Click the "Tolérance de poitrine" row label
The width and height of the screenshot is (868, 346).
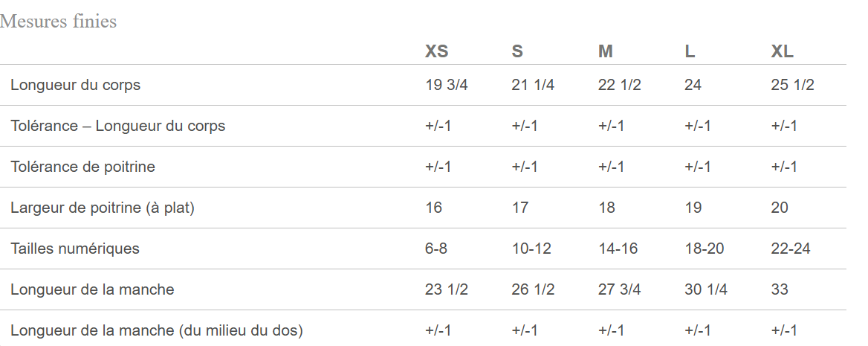[82, 167]
